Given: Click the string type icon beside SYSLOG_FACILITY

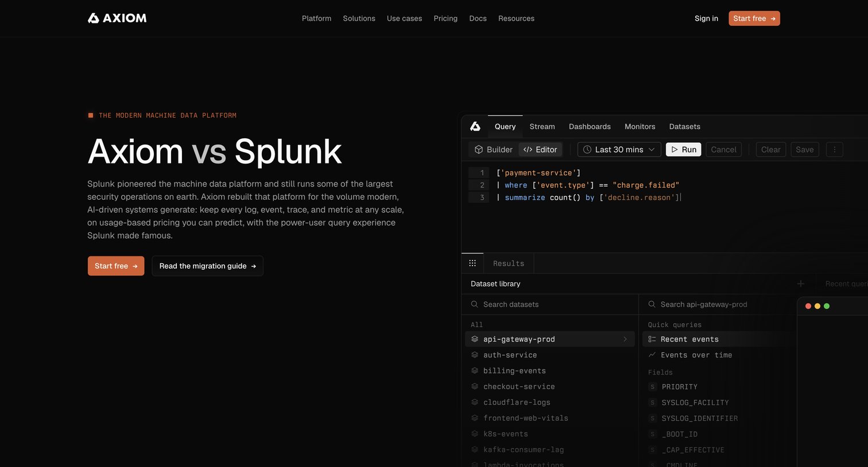Looking at the screenshot, I should tap(652, 403).
